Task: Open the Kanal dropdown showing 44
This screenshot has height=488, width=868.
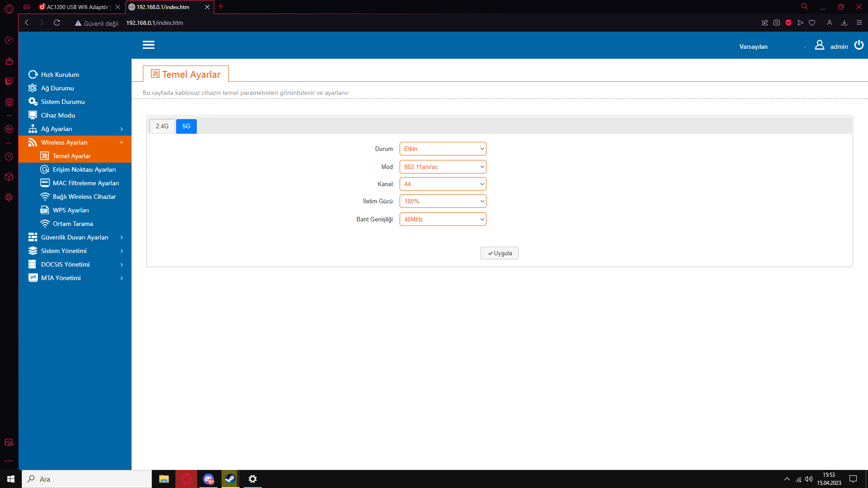Action: [443, 184]
